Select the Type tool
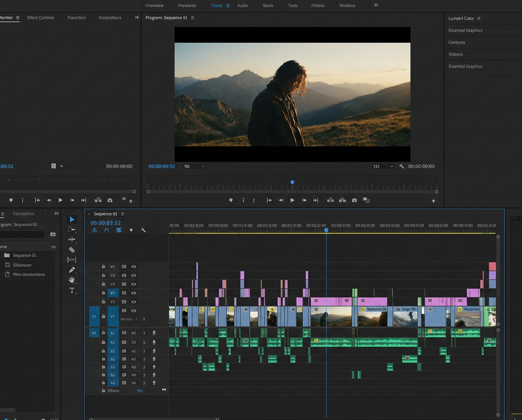 coord(72,290)
